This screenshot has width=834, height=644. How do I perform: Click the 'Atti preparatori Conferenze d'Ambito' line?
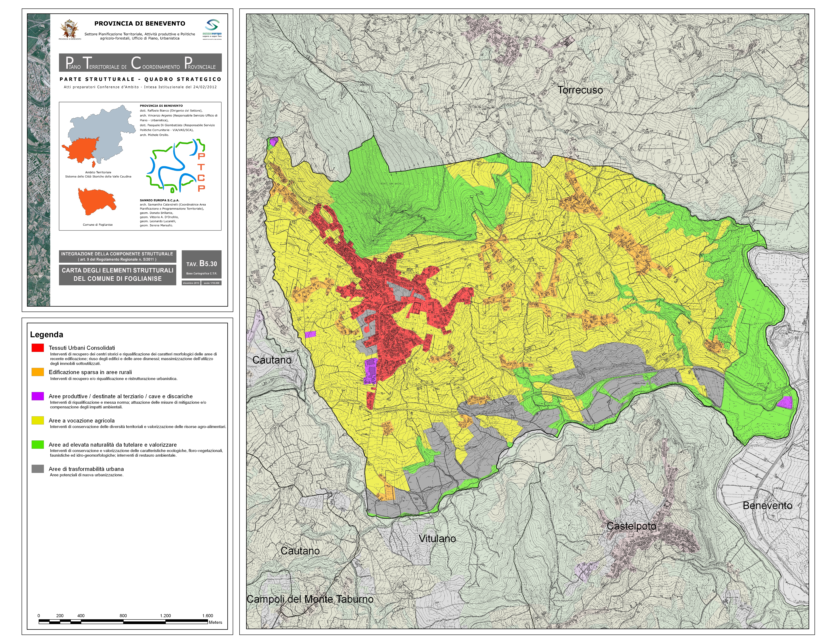140,87
